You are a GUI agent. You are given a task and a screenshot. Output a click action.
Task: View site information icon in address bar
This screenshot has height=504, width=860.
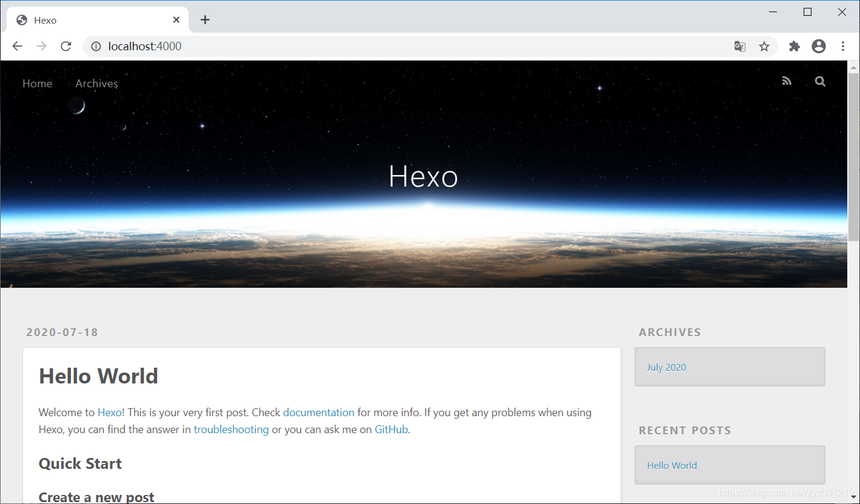point(96,46)
